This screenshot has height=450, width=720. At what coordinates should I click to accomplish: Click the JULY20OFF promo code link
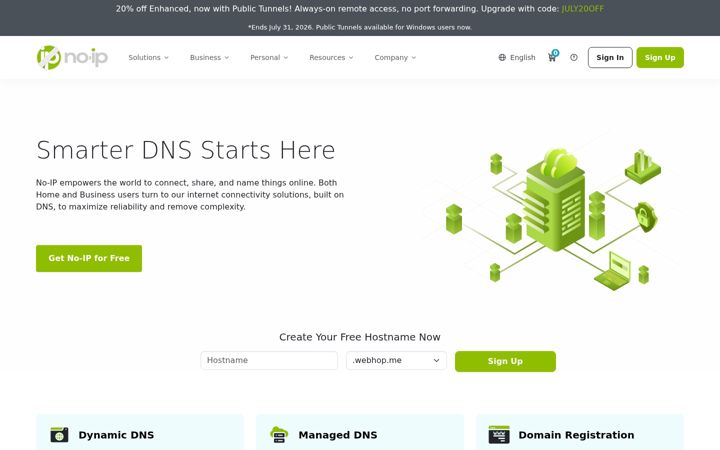[x=583, y=9]
